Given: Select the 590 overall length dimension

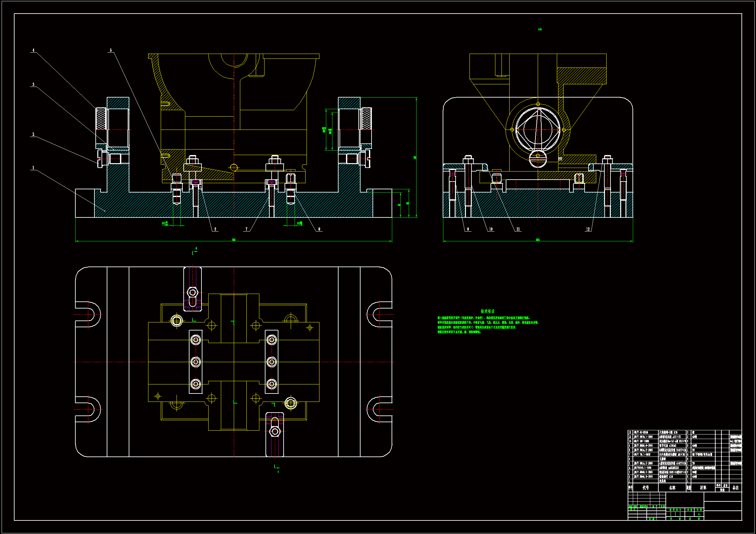Looking at the screenshot, I should point(234,240).
